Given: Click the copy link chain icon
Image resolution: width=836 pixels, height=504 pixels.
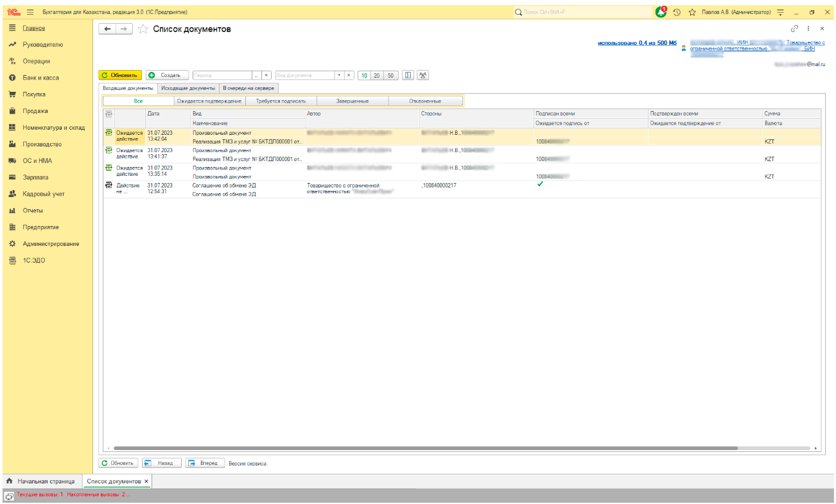Looking at the screenshot, I should pyautogui.click(x=795, y=29).
